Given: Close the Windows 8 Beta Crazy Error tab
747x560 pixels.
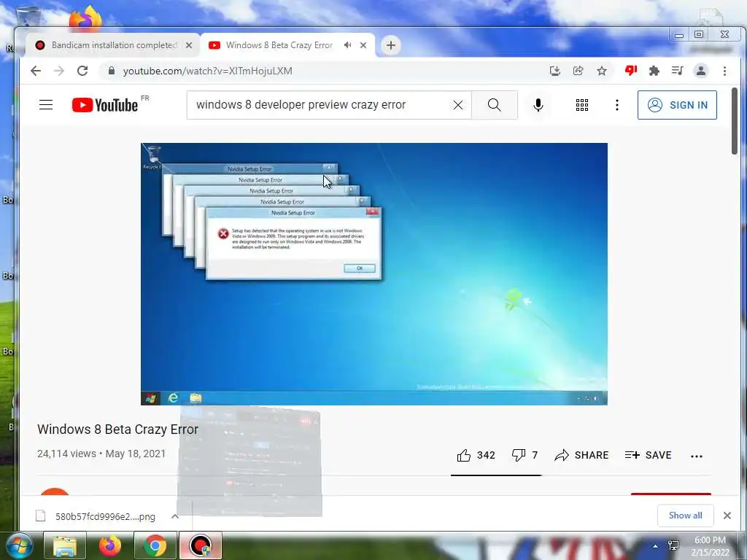Looking at the screenshot, I should click(363, 45).
